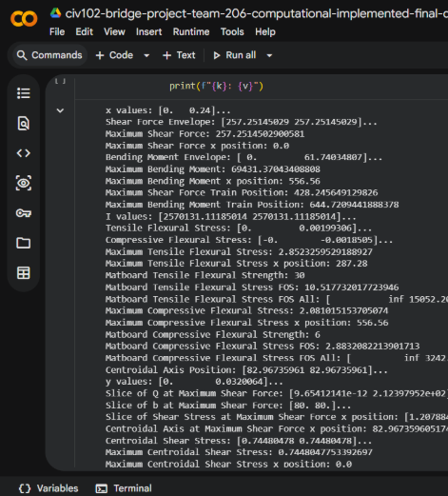This screenshot has width=448, height=496.
Task: Open the Edit menu
Action: coord(84,31)
